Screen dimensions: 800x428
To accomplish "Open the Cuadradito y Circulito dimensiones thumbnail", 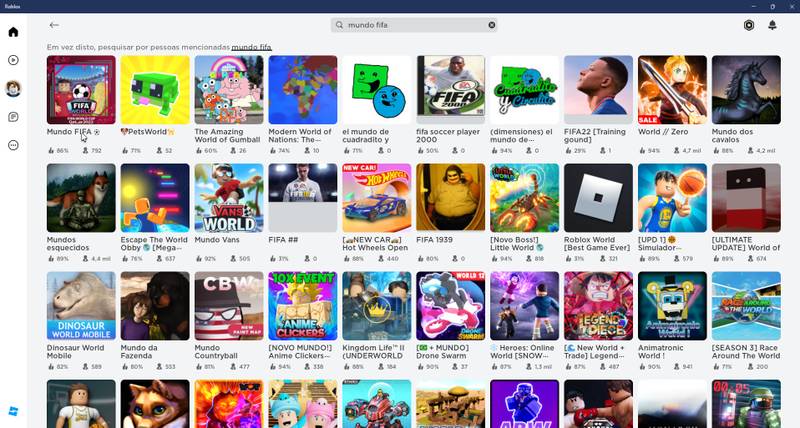I will click(x=524, y=90).
